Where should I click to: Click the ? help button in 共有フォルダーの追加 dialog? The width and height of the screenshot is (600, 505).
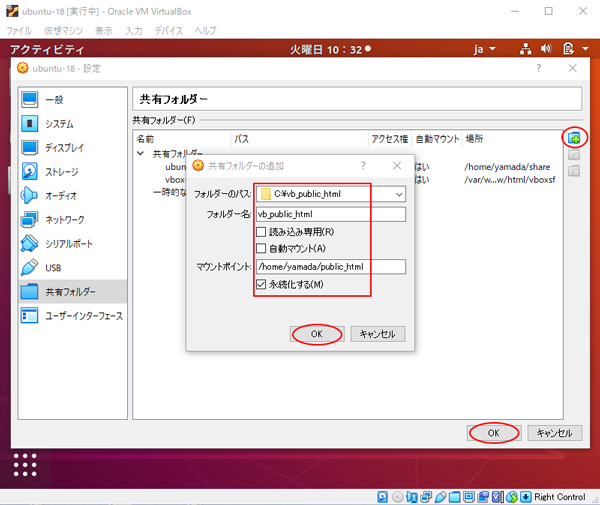tap(363, 166)
